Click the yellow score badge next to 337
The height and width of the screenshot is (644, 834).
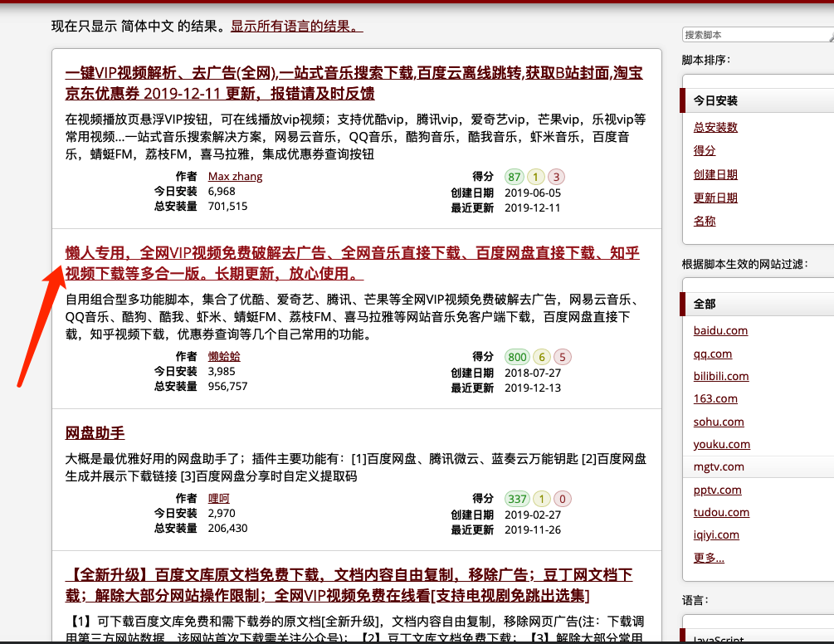pos(541,500)
